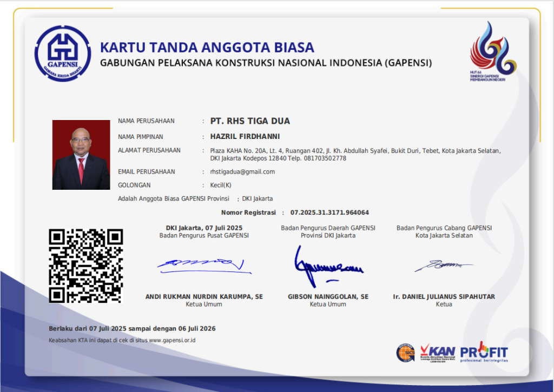Select the Golongan value Kecil(K)
The image size is (554, 392).
[x=221, y=185]
